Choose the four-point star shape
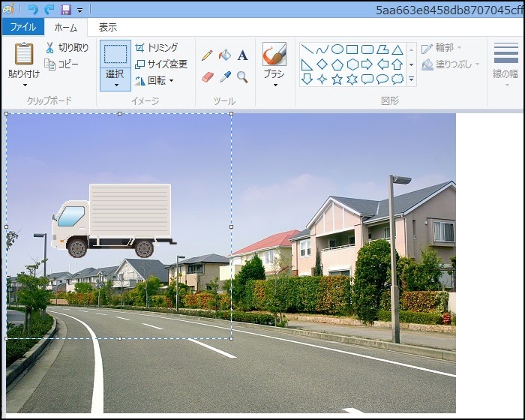The width and height of the screenshot is (525, 420). pyautogui.click(x=322, y=79)
